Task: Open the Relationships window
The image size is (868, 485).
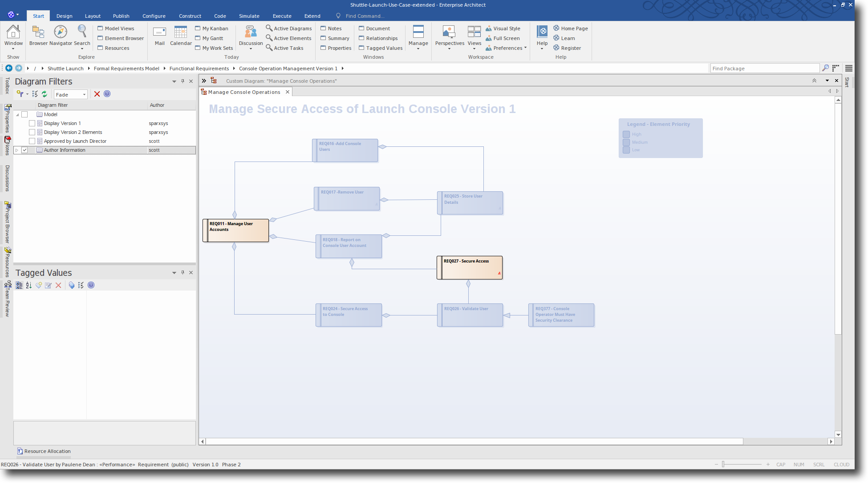Action: pos(379,38)
